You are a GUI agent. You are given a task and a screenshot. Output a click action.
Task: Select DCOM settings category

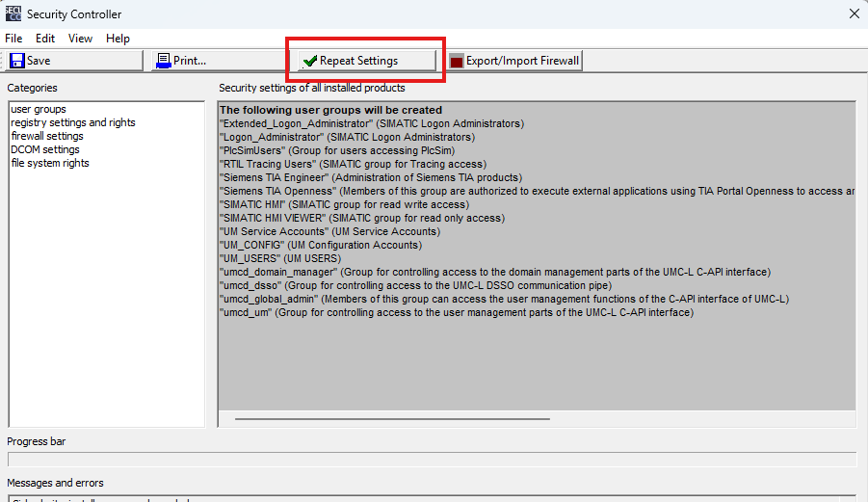coord(45,149)
